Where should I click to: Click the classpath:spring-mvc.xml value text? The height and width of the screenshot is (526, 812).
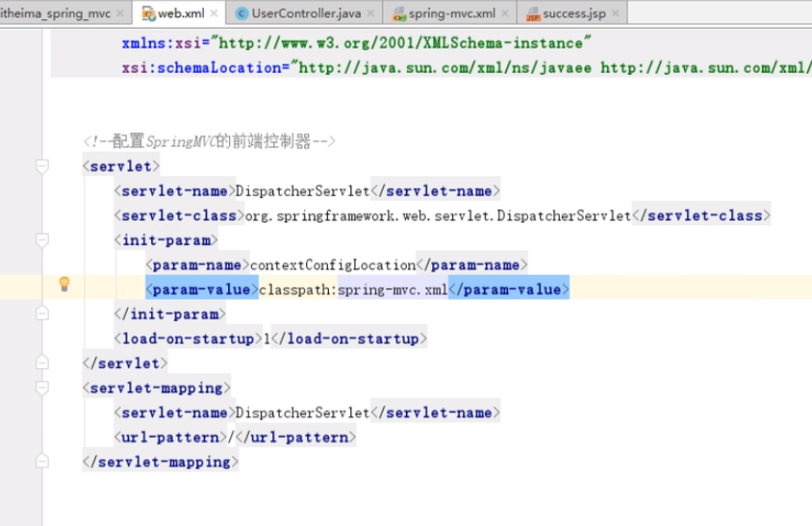[x=353, y=289]
